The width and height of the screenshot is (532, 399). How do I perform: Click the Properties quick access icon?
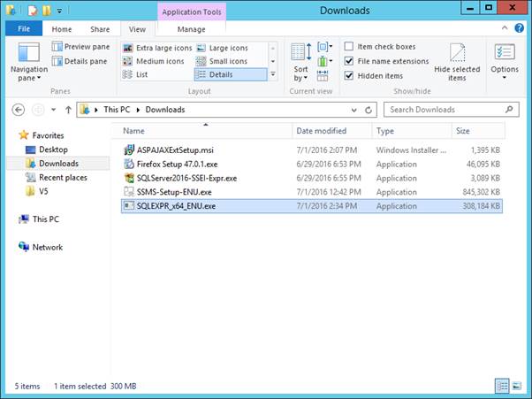[x=33, y=11]
